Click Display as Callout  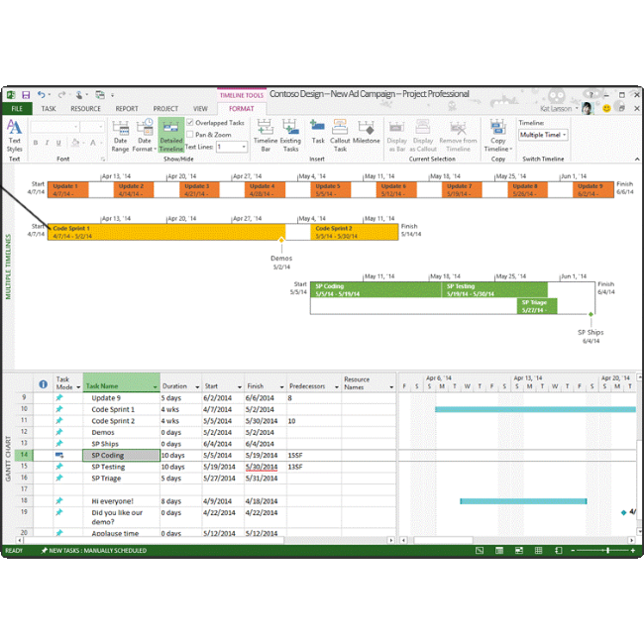tap(423, 136)
